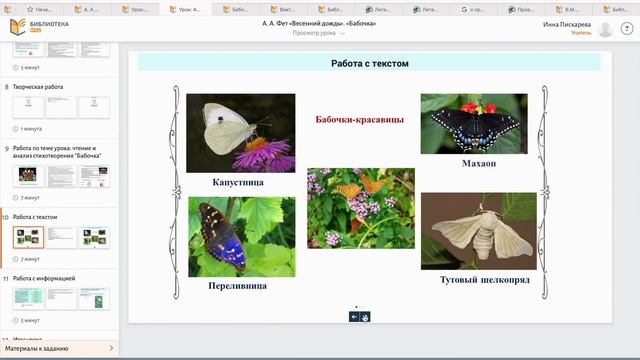This screenshot has height=360, width=640.
Task: Click the Махаон black butterfly photo
Action: 474,124
